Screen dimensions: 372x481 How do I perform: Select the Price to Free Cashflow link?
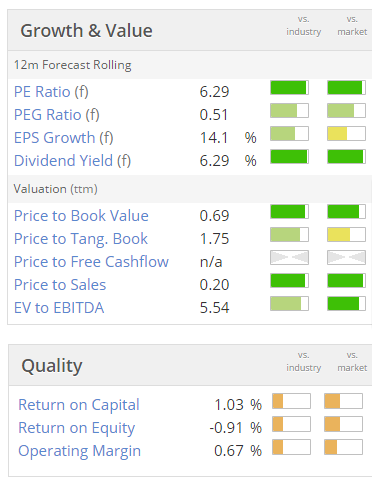click(x=91, y=262)
